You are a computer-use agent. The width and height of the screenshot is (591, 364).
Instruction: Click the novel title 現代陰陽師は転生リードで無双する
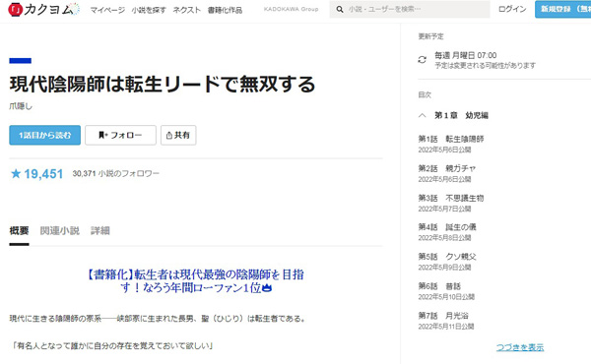click(163, 84)
